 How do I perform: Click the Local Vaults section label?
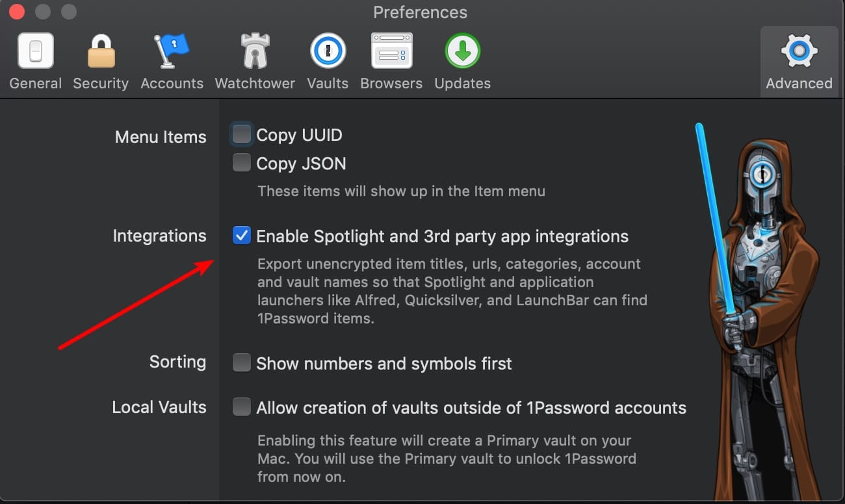pyautogui.click(x=159, y=407)
